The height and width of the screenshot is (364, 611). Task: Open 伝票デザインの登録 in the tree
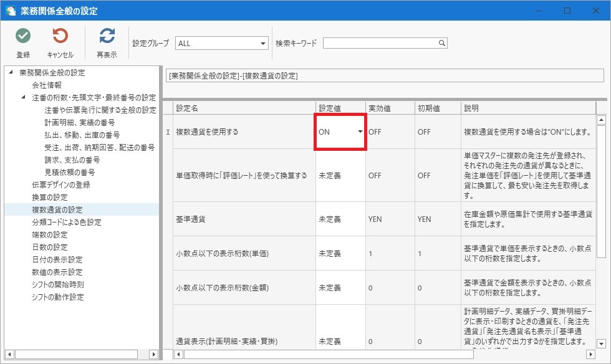coord(61,184)
